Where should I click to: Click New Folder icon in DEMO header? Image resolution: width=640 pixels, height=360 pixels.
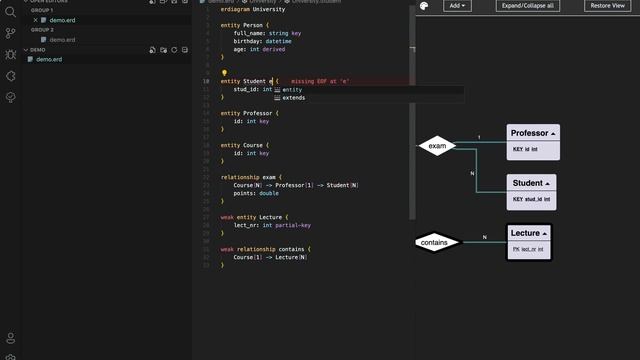[163, 50]
